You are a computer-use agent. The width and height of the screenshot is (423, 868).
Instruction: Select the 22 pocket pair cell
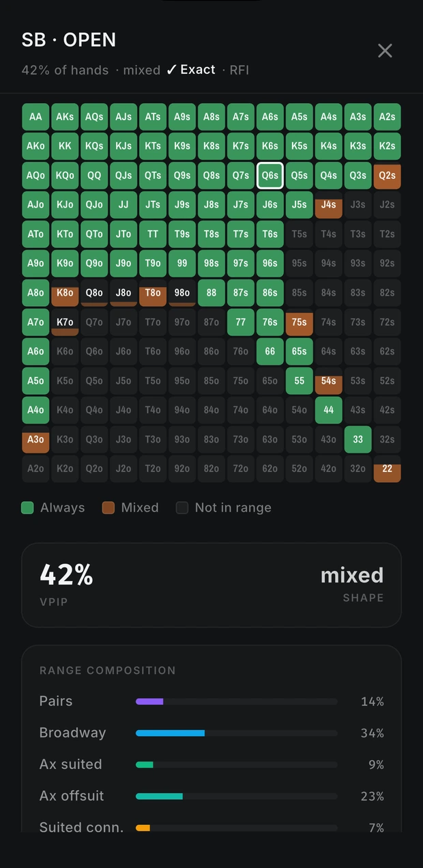pos(388,469)
